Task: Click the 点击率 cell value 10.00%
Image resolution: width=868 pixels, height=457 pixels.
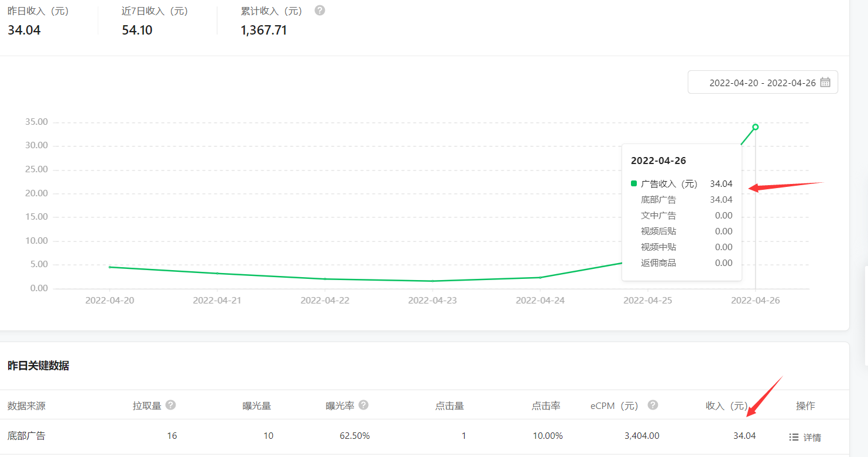Action: point(547,436)
